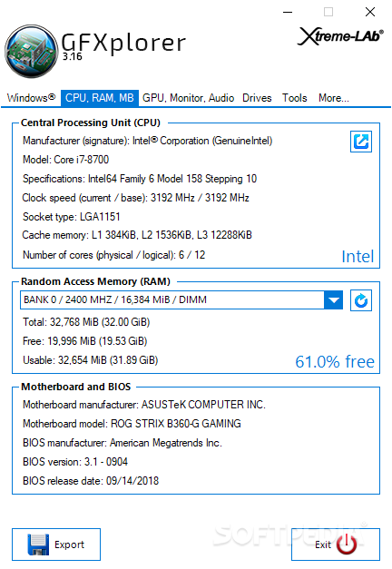Select the Specifications Intel64 Family line

[x=140, y=179]
